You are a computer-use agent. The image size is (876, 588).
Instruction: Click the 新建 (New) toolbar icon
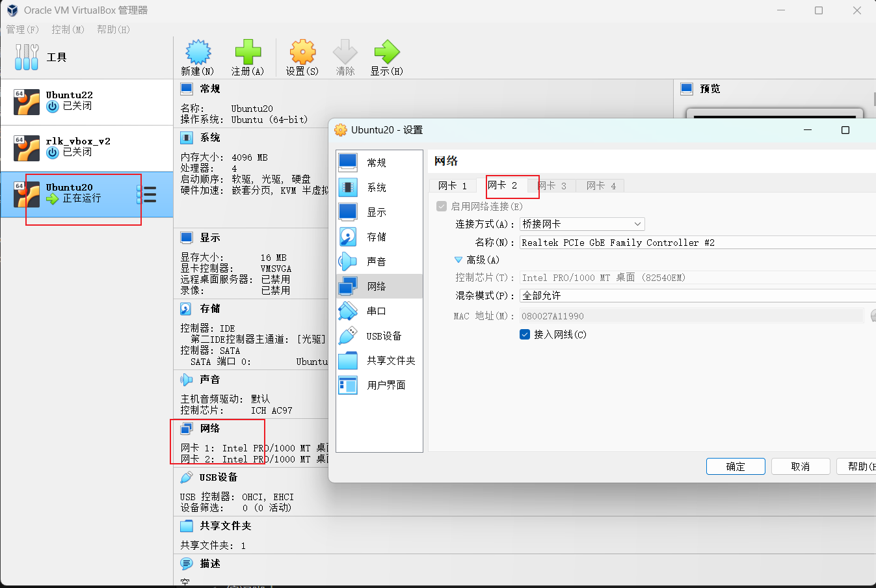tap(198, 52)
